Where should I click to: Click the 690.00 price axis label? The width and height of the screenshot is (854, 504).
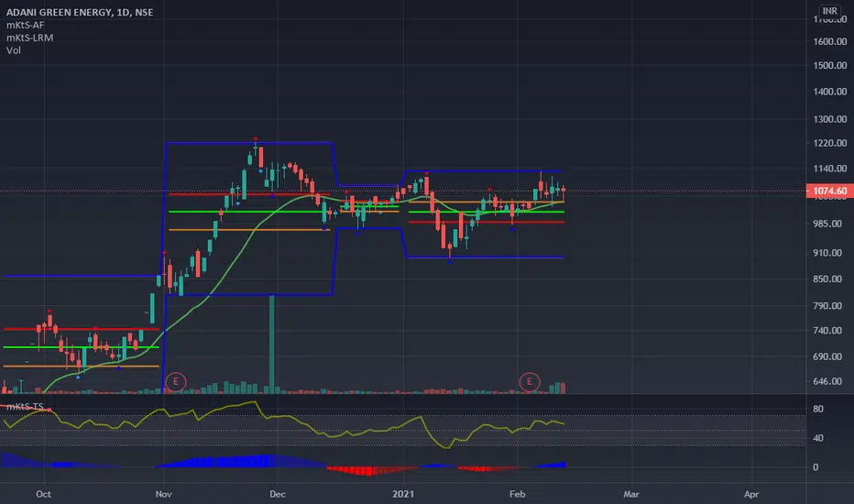(829, 356)
